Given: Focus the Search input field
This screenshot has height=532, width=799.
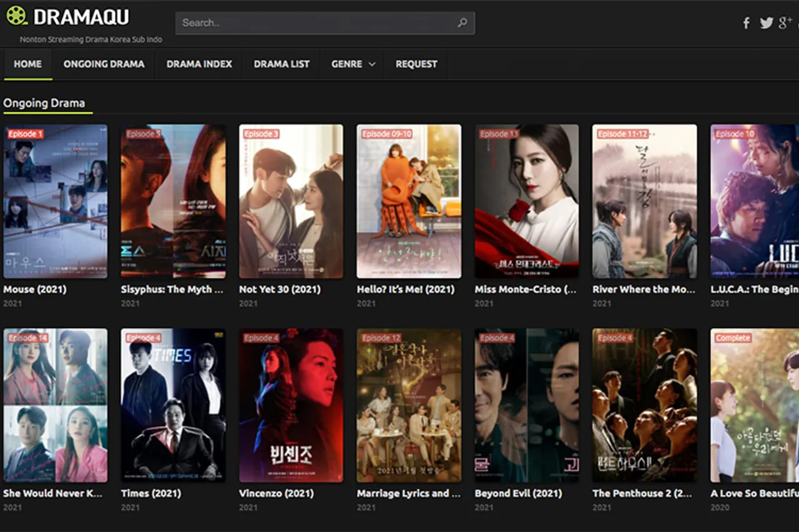Looking at the screenshot, I should coord(325,23).
